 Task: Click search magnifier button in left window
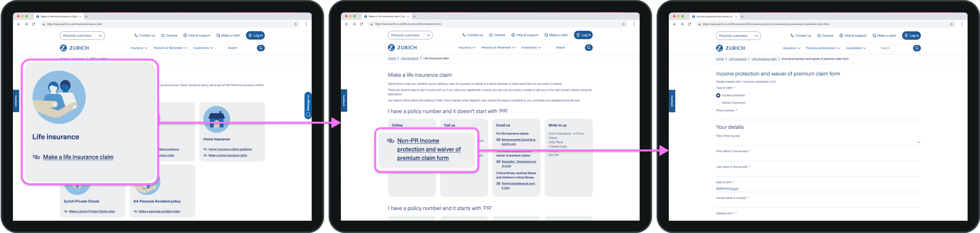[261, 48]
